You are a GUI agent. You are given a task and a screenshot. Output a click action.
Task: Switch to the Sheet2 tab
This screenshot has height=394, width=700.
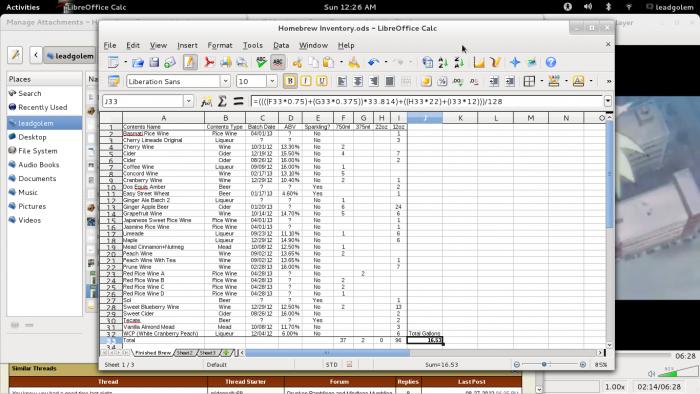tap(184, 353)
